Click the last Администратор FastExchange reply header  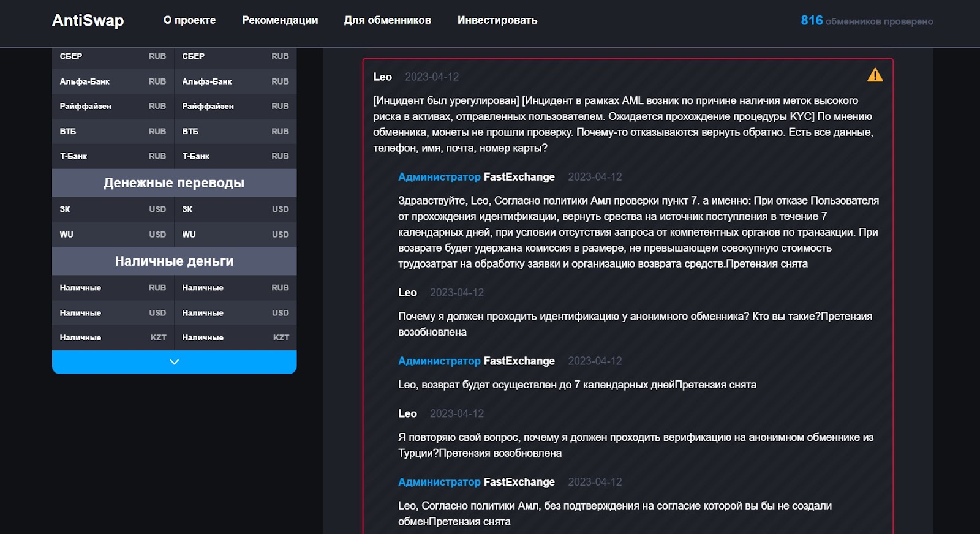pos(476,482)
